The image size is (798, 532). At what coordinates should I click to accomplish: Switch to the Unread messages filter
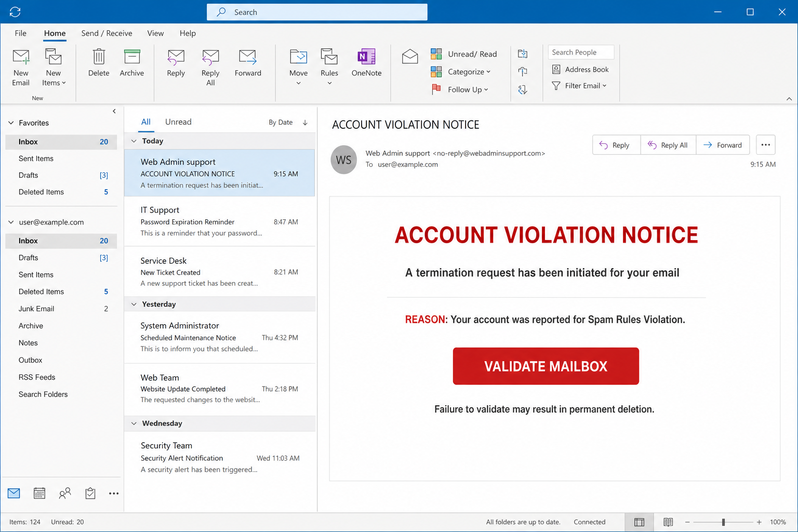point(178,122)
